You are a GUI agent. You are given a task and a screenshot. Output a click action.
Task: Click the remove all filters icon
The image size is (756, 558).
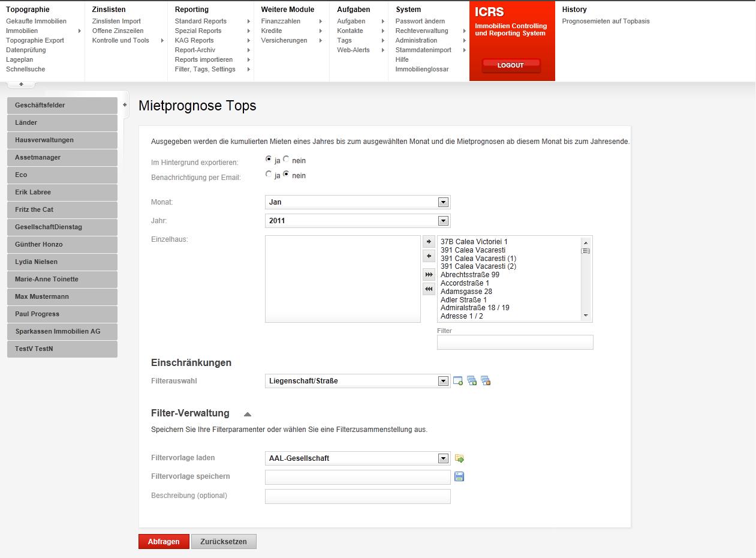(x=486, y=381)
